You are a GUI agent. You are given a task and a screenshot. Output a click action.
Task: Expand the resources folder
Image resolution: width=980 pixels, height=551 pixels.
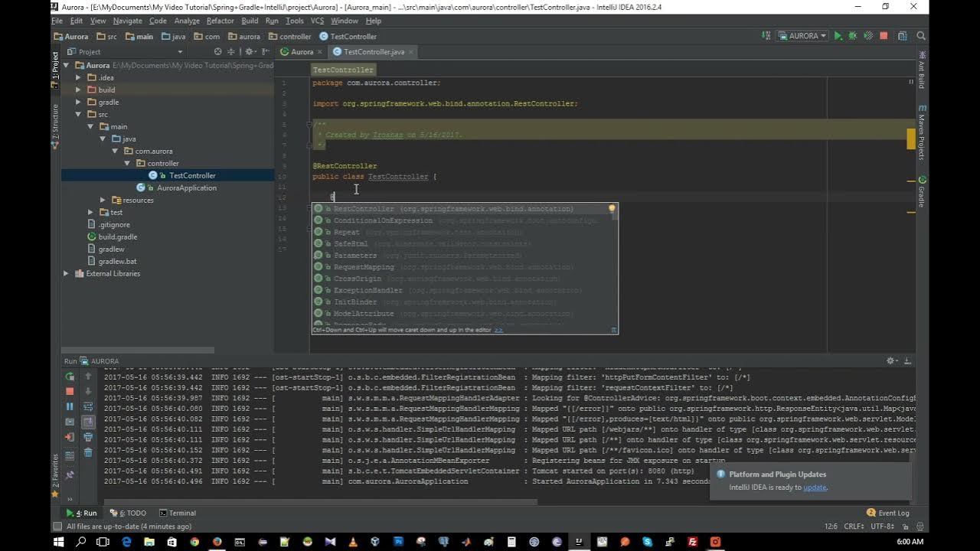[x=103, y=200]
